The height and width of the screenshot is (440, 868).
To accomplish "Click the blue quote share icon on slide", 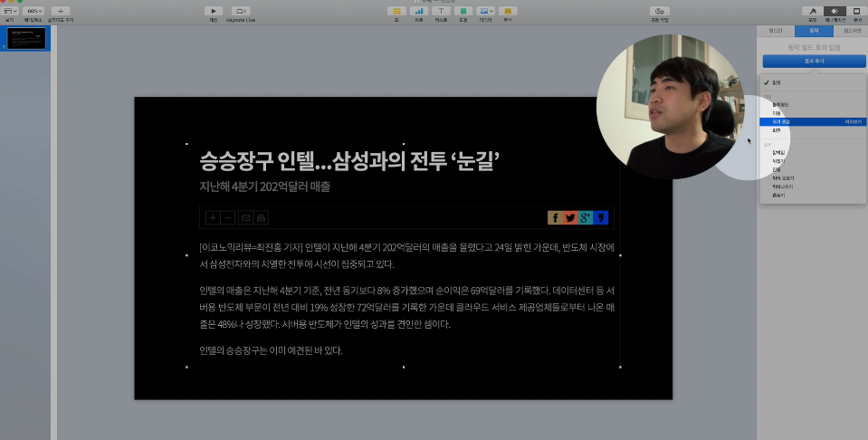I will pyautogui.click(x=601, y=217).
